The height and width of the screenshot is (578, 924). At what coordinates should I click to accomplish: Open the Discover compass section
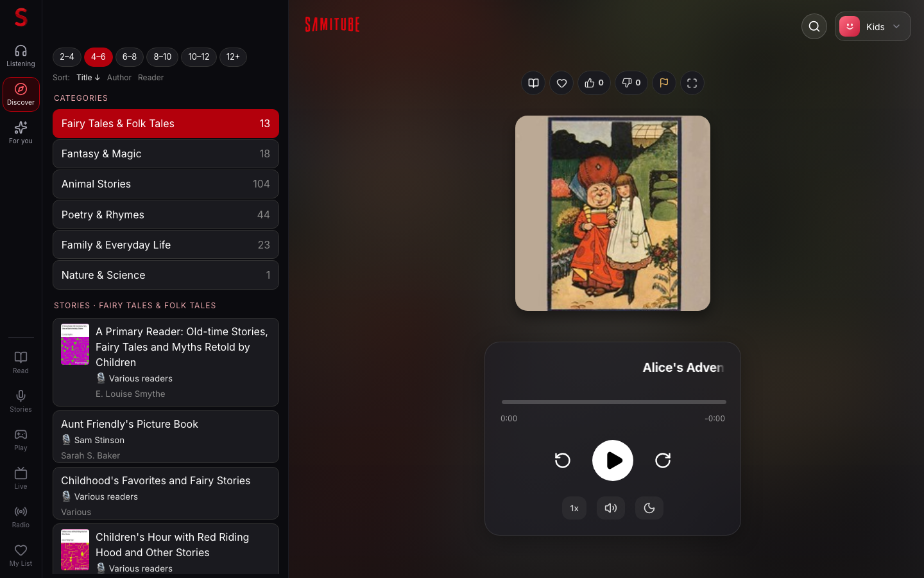[x=21, y=94]
